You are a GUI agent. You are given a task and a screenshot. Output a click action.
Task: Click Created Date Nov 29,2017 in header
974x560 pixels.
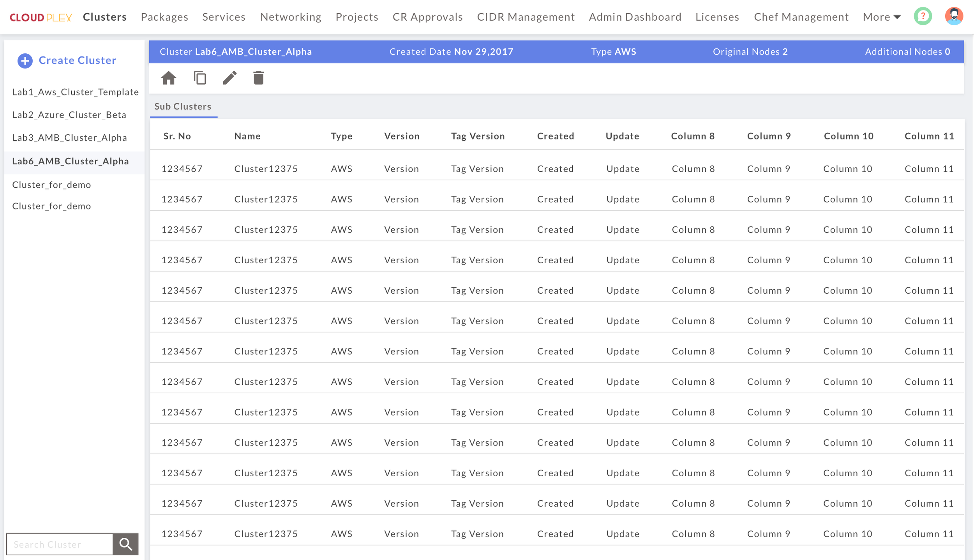(451, 52)
